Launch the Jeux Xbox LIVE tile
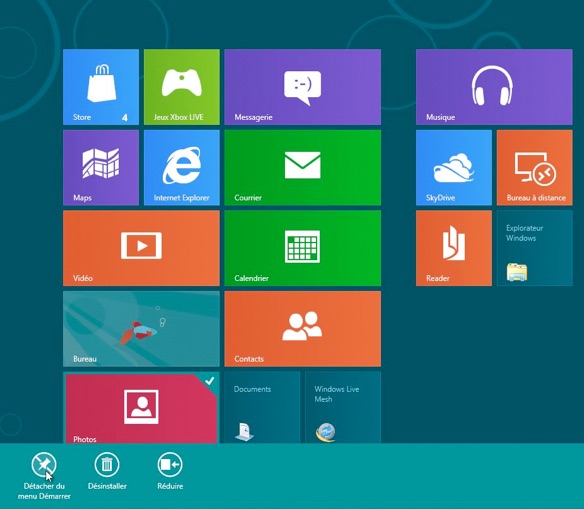 click(x=182, y=87)
